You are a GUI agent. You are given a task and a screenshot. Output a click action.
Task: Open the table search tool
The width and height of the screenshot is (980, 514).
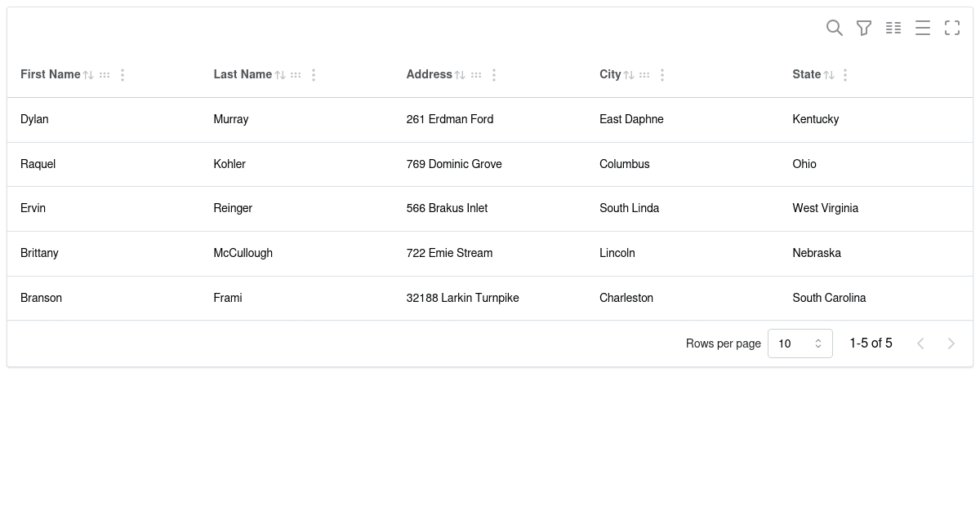[x=835, y=28]
